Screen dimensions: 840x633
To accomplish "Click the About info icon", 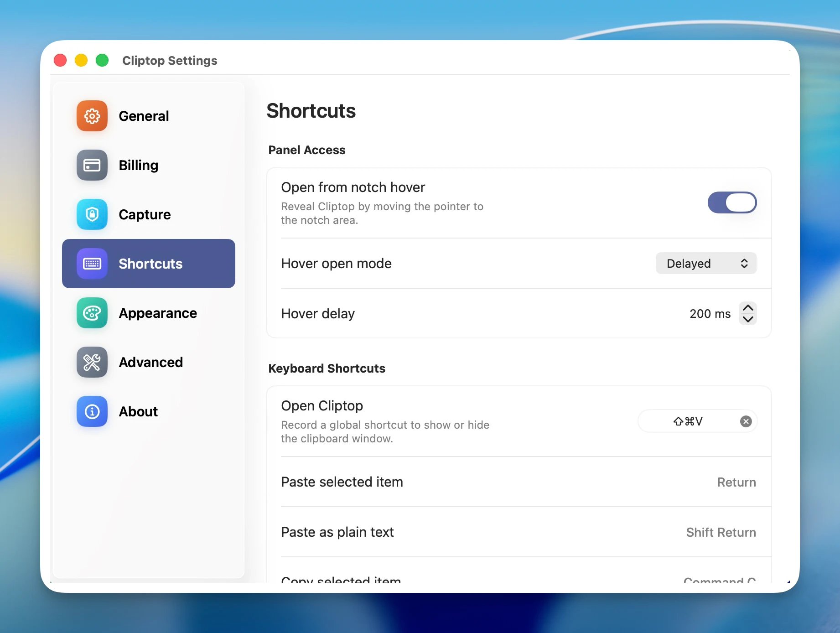I will point(92,411).
